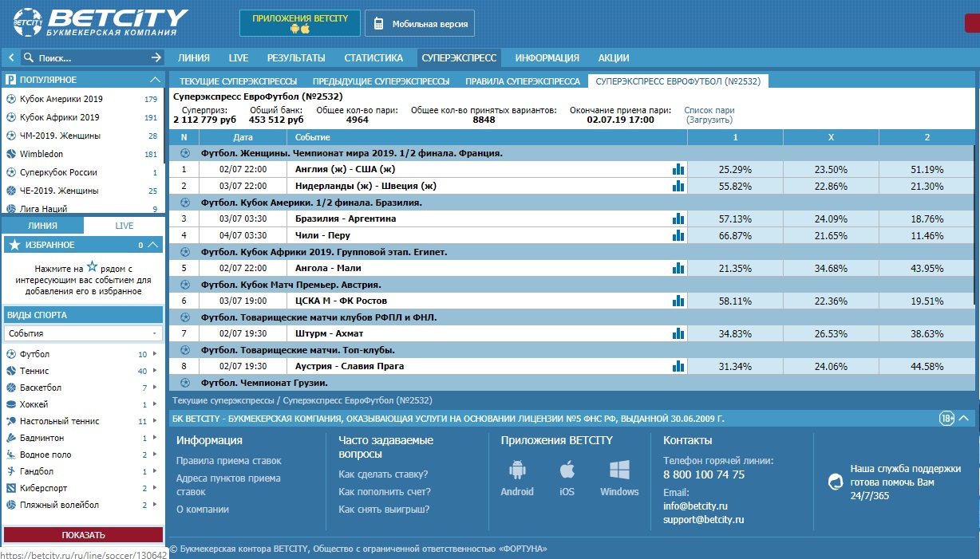This screenshot has height=559, width=980.
Task: Open statistics chart for Англия (ж) - США (ж)
Action: click(678, 169)
